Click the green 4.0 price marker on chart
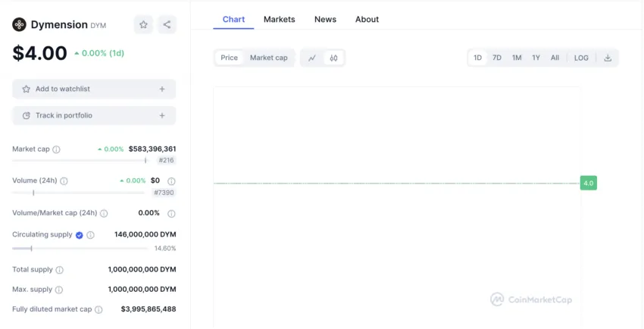The width and height of the screenshot is (644, 329). (x=589, y=183)
